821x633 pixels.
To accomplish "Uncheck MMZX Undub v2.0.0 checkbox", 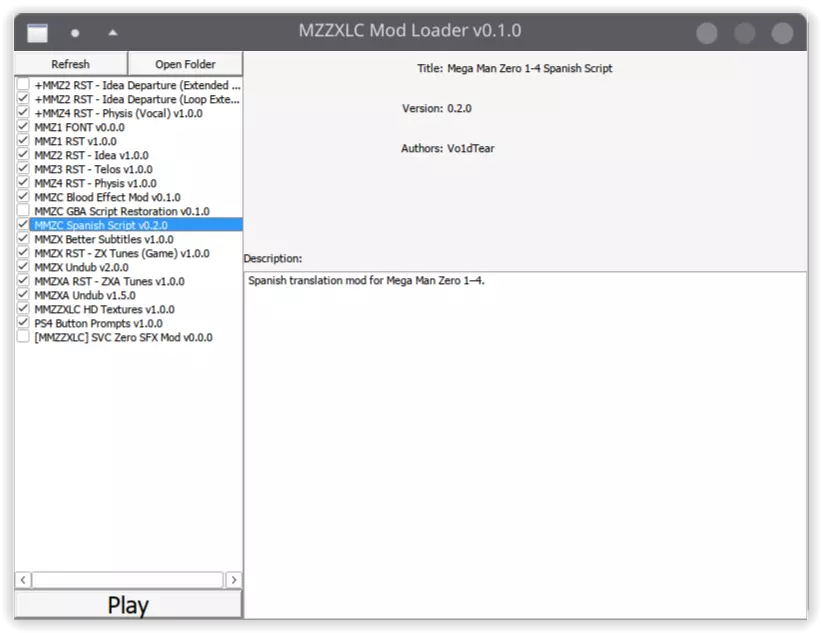I will (x=23, y=267).
